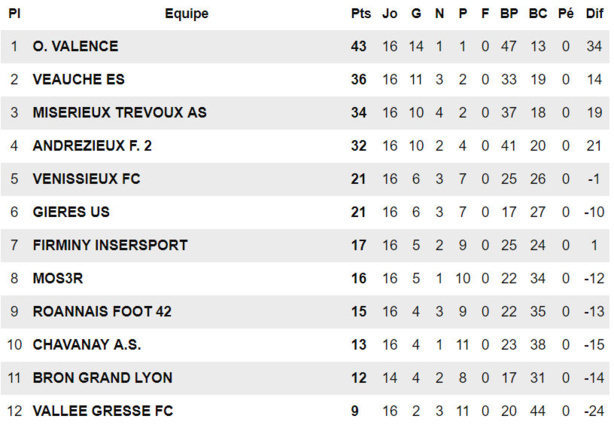Viewport: 614px width, 425px height.
Task: Open the MOS3R team row
Action: tap(59, 278)
